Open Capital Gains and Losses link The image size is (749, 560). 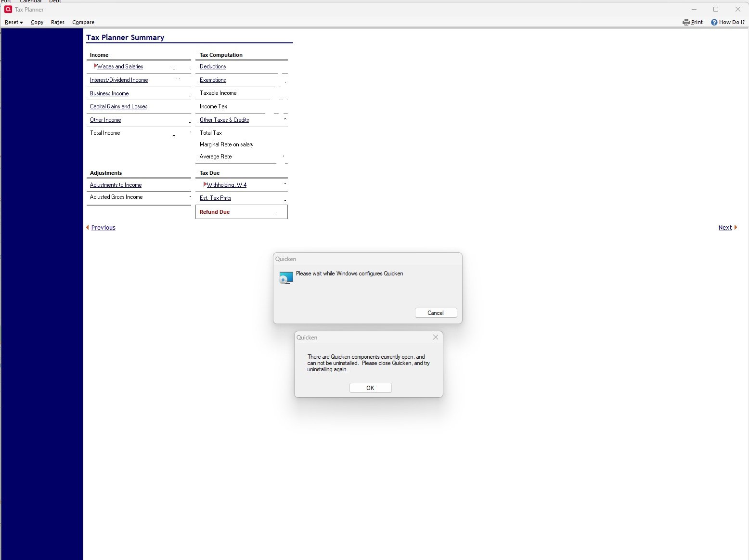(119, 106)
